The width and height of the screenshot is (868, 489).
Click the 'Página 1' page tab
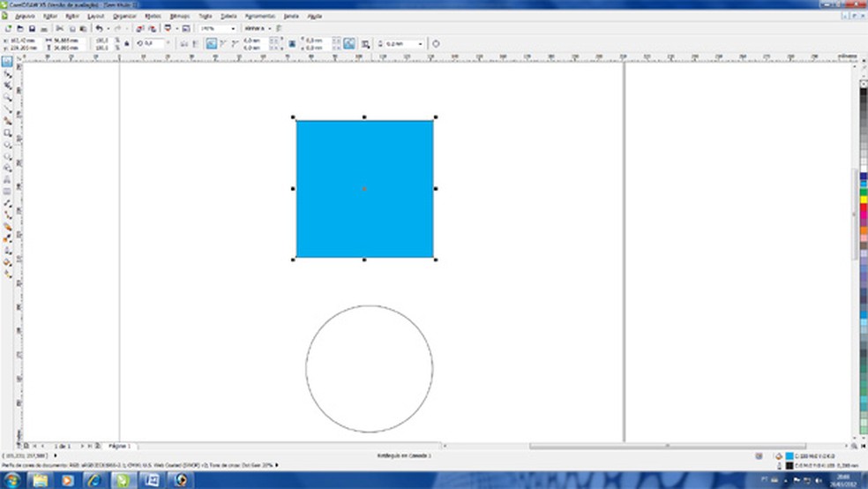click(x=117, y=447)
